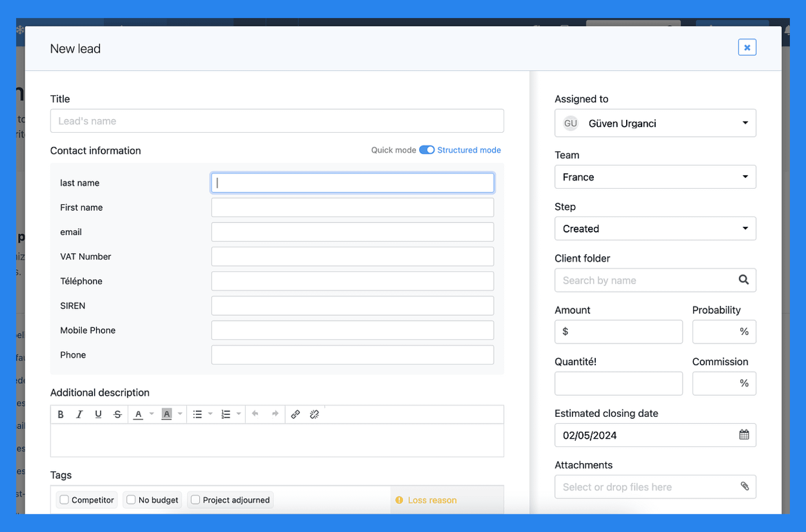Open the Team dropdown showing France

[x=655, y=177]
